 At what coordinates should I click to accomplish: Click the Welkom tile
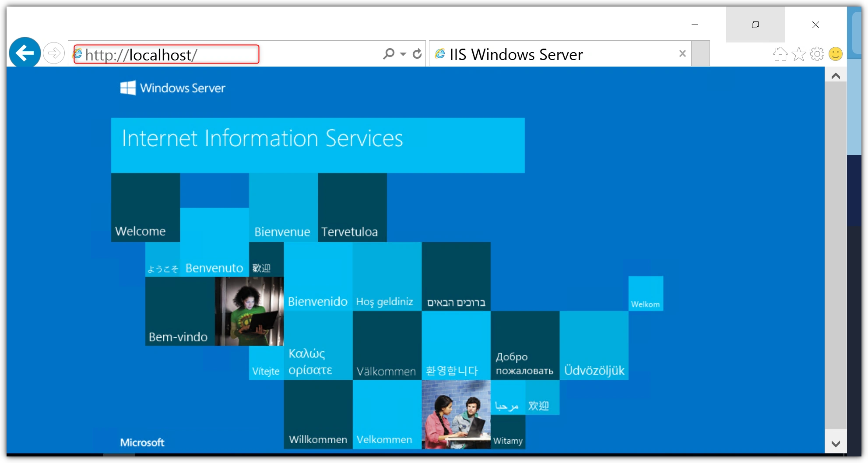click(x=646, y=293)
